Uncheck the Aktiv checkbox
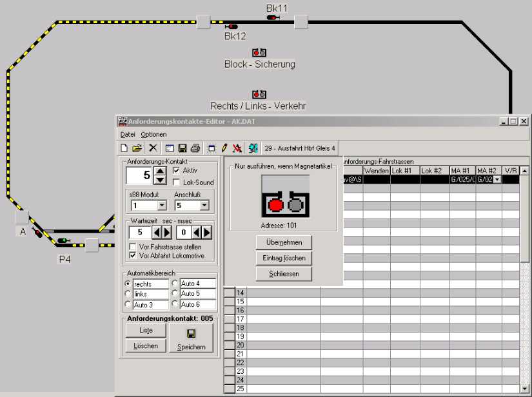The height and width of the screenshot is (397, 532). 177,170
